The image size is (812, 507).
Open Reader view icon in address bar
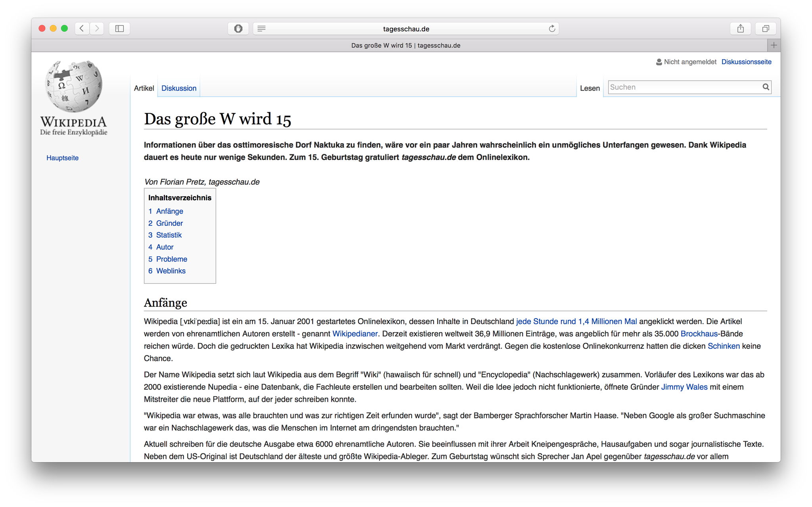point(261,29)
